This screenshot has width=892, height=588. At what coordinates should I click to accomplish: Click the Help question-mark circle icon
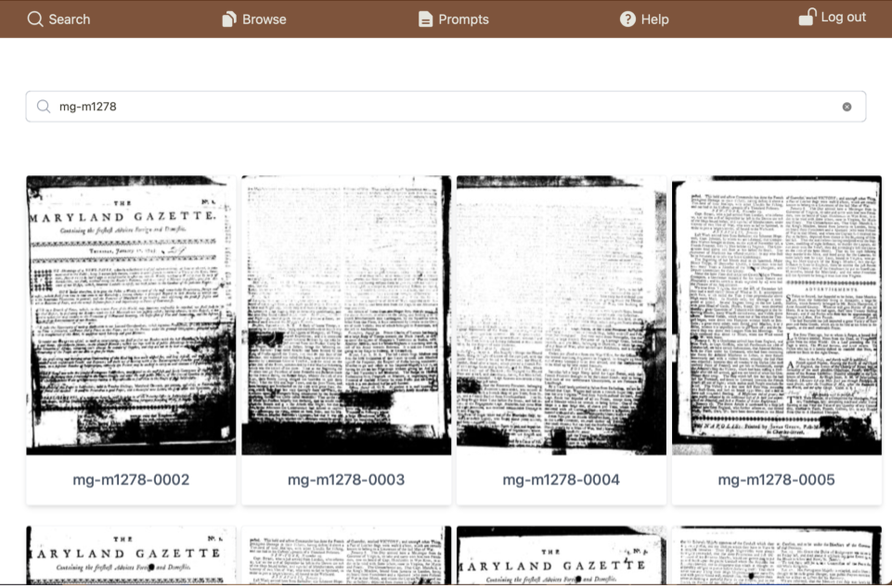626,19
